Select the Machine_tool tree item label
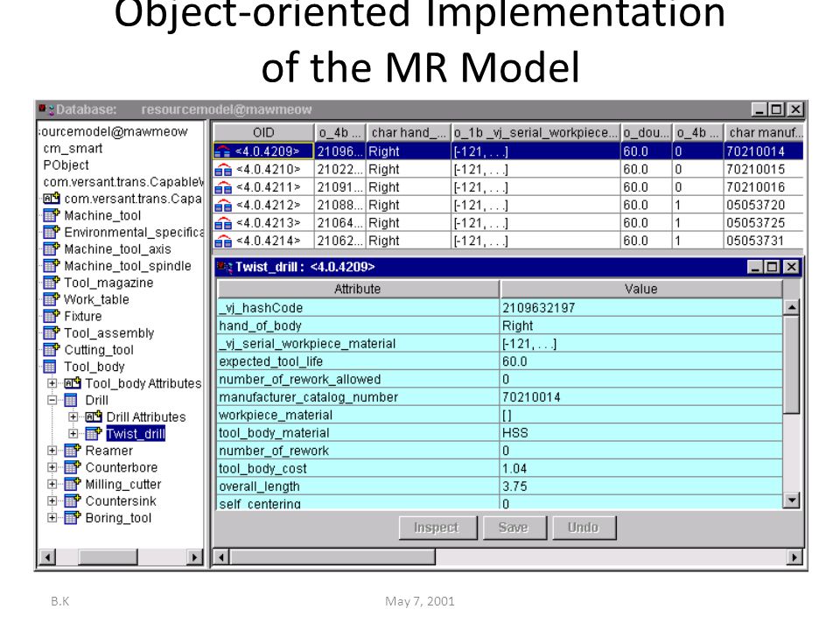Image resolution: width=840 pixels, height=630 pixels. coord(103,215)
